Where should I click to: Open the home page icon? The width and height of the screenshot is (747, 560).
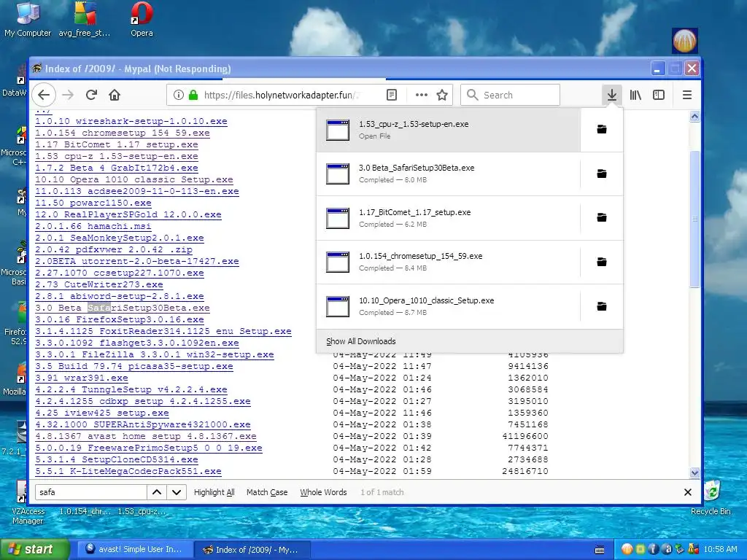tap(115, 95)
